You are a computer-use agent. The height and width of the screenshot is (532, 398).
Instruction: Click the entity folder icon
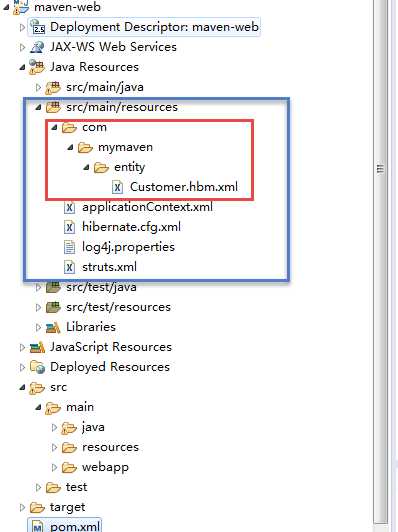[101, 167]
